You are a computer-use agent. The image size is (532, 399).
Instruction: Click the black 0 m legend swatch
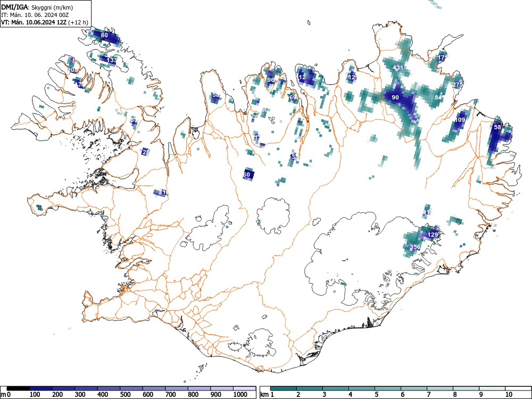click(18, 388)
